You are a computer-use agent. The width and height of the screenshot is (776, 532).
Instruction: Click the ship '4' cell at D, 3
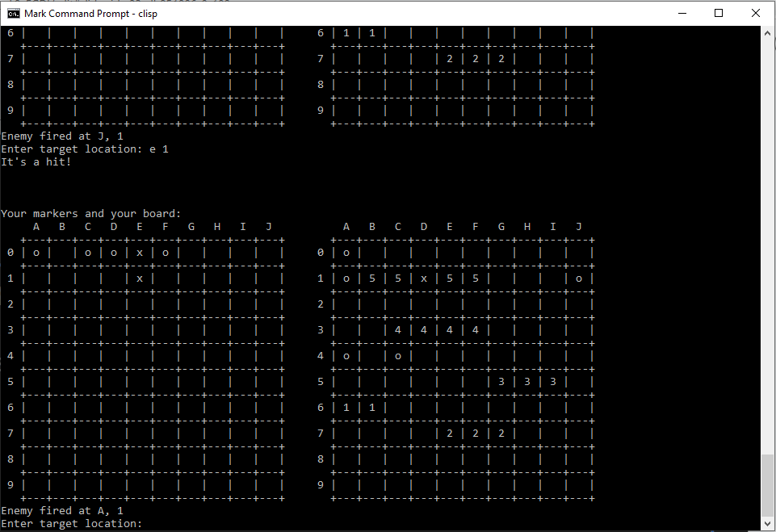[424, 329]
